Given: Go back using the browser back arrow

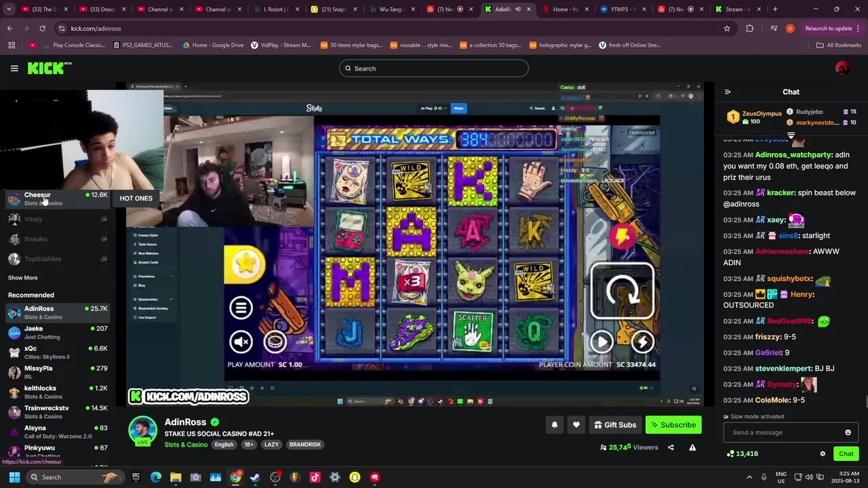Looking at the screenshot, I should point(9,28).
